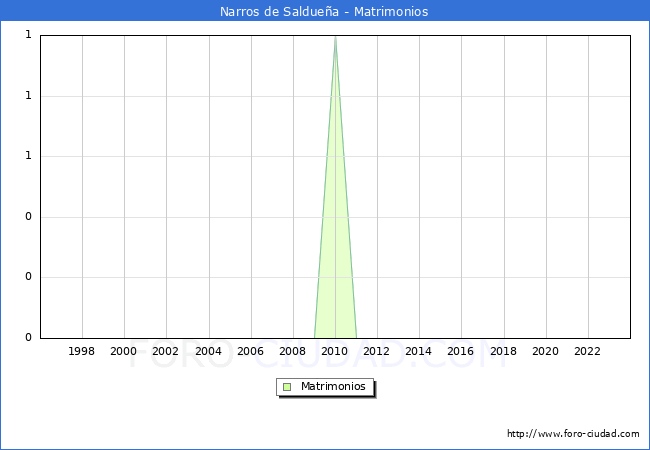Click the 'Matrimonios' legend label
This screenshot has height=450, width=650.
click(x=333, y=386)
